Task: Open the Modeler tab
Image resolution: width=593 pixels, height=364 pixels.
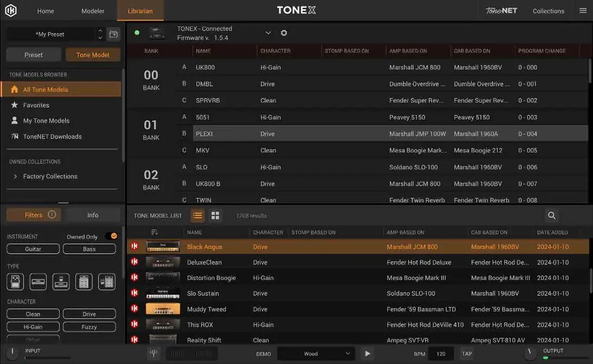Action: (93, 11)
